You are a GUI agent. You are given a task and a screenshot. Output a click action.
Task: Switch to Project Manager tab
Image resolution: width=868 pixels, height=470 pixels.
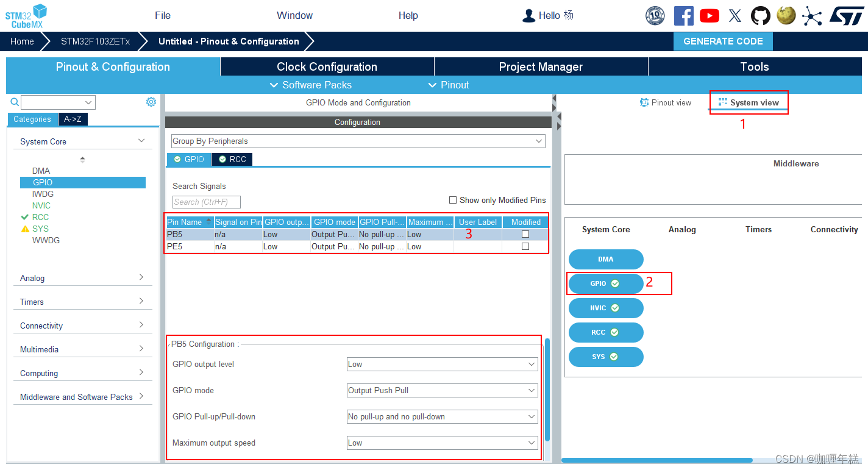click(541, 66)
